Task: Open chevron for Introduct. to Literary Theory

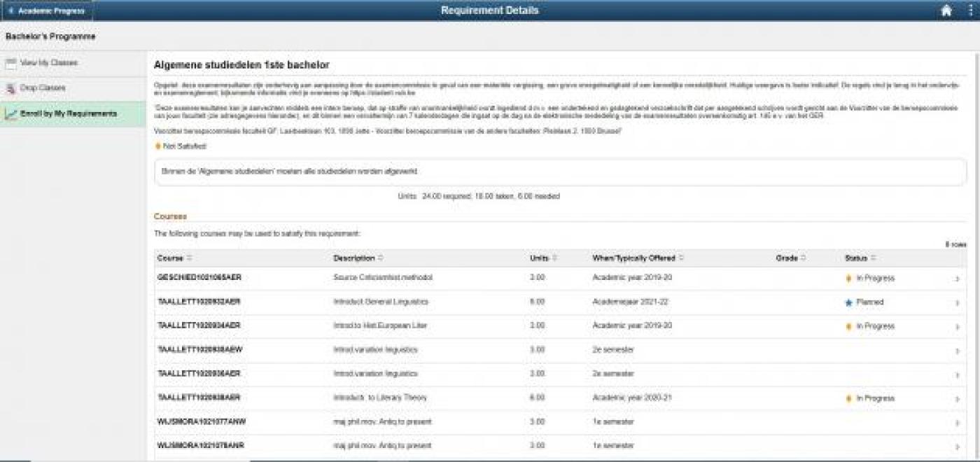Action: coord(957,399)
